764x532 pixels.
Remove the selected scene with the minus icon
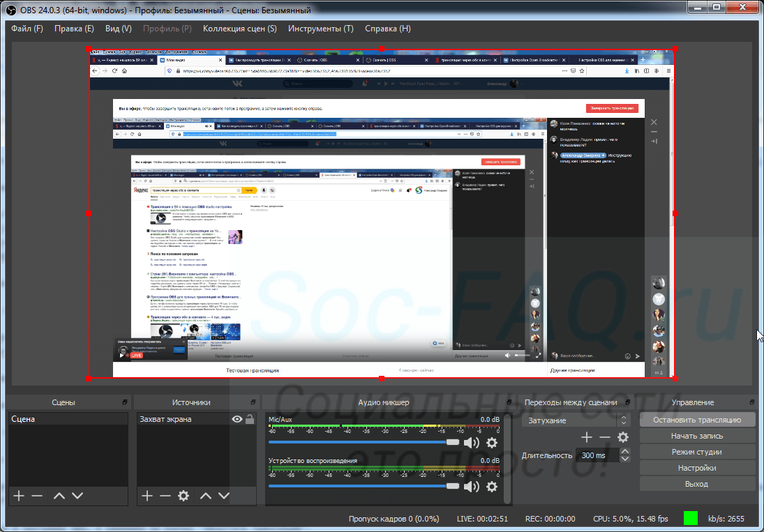[x=37, y=496]
